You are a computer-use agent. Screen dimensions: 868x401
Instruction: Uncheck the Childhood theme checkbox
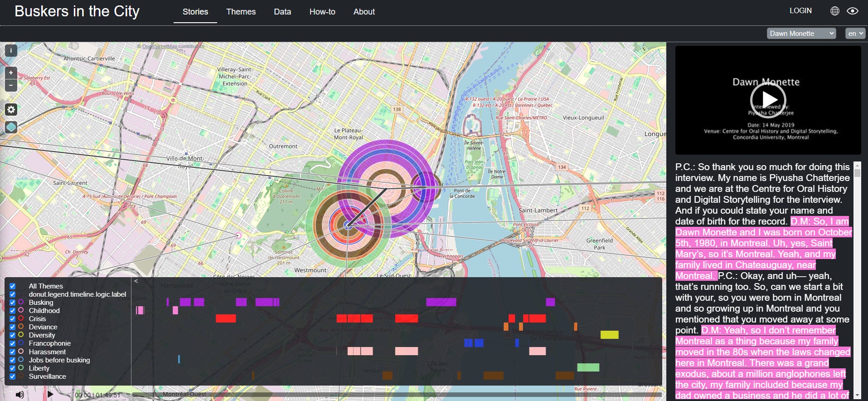13,311
